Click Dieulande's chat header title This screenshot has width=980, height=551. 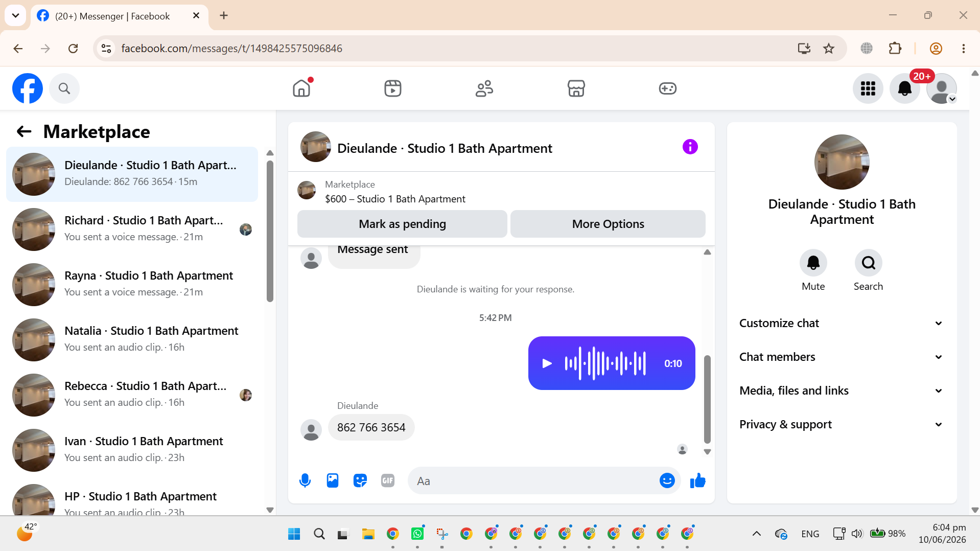[445, 148]
